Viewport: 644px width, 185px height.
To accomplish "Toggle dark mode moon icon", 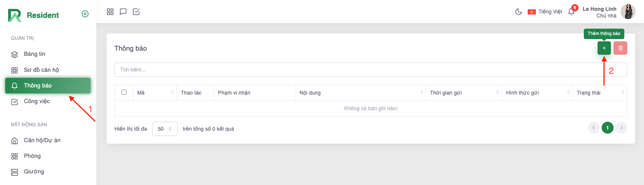I will tap(518, 12).
